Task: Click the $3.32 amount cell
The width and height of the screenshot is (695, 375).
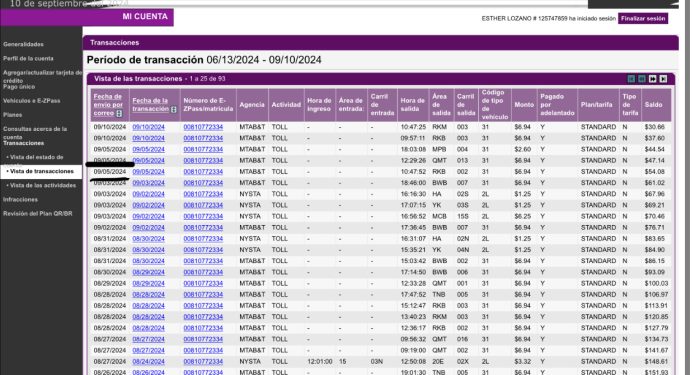Action: point(522,361)
